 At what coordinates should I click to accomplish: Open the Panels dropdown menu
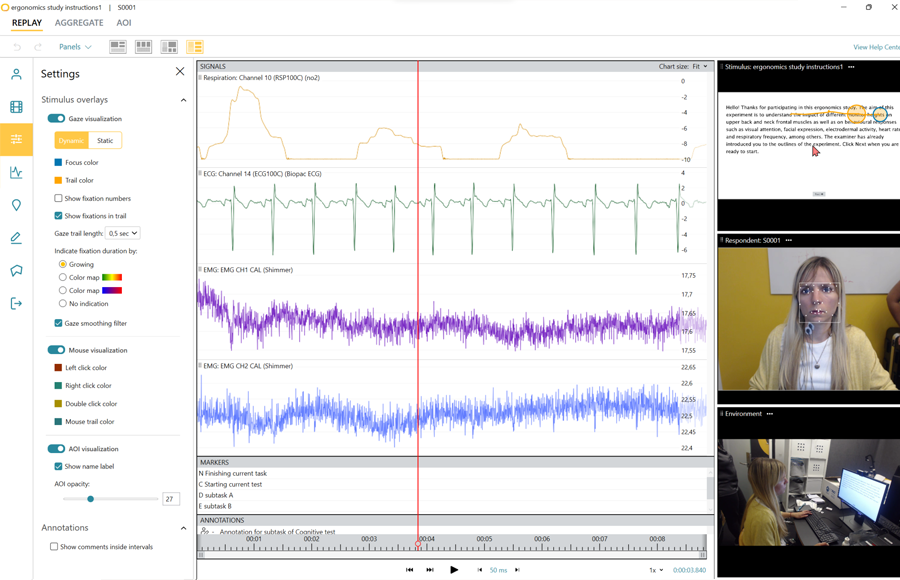[x=75, y=47]
